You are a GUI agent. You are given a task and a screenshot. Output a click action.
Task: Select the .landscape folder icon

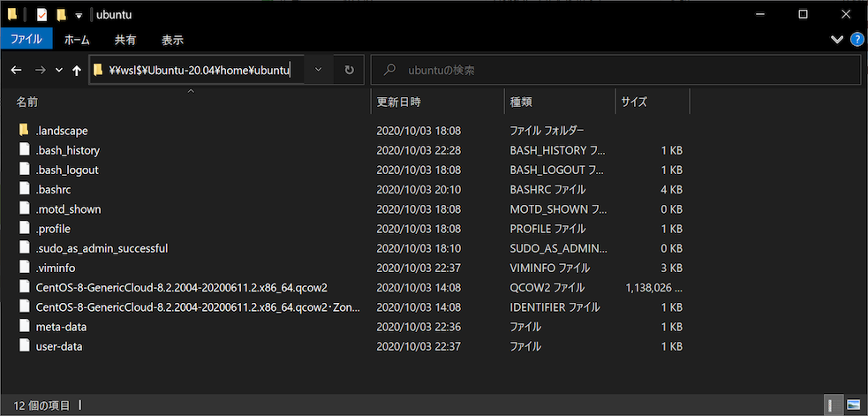(x=24, y=130)
